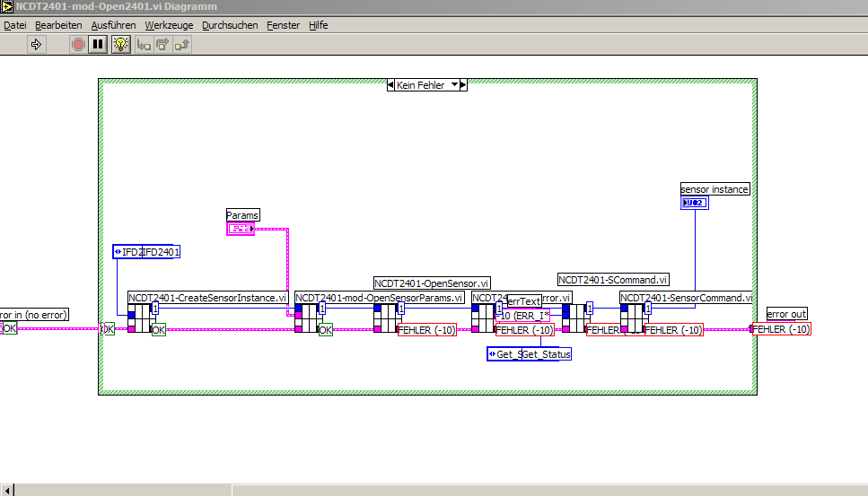Click the error out FEHLER (-10) indicator
Viewport: 868px width, 496px height.
781,329
